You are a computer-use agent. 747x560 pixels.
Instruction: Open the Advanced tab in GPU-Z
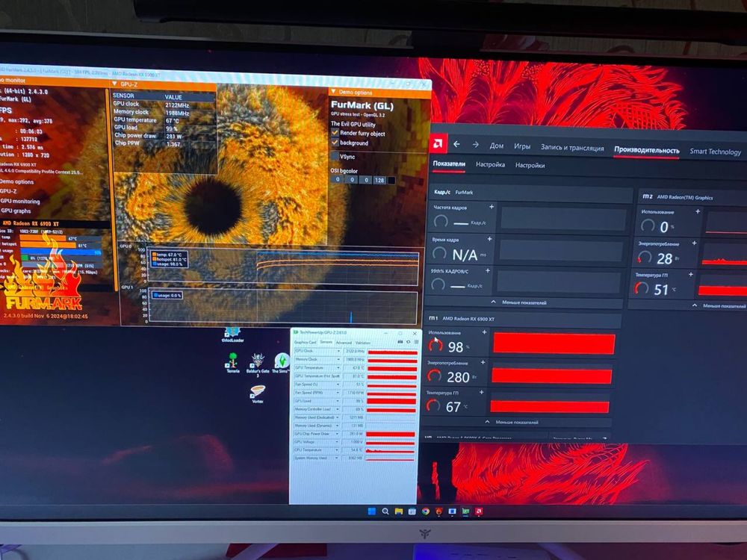(344, 343)
